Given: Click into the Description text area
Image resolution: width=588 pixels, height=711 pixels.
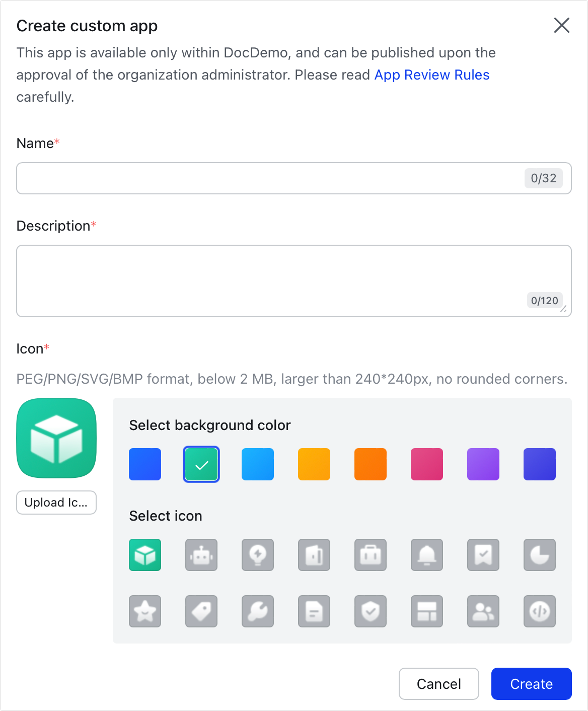Looking at the screenshot, I should [294, 281].
